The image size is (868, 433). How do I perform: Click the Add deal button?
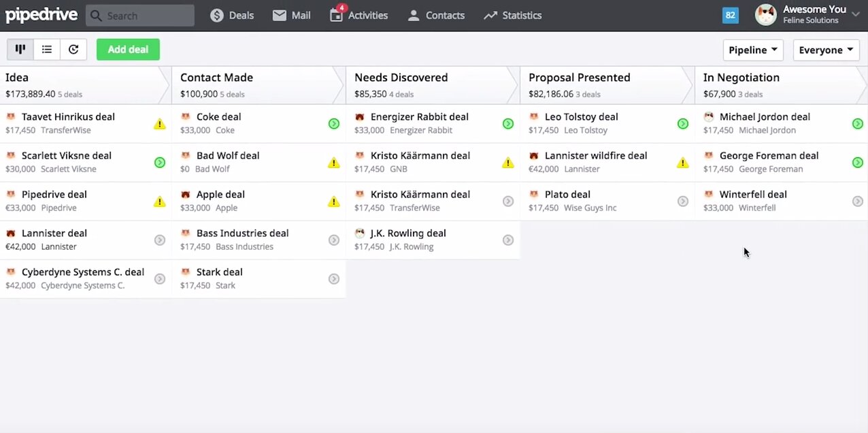128,50
